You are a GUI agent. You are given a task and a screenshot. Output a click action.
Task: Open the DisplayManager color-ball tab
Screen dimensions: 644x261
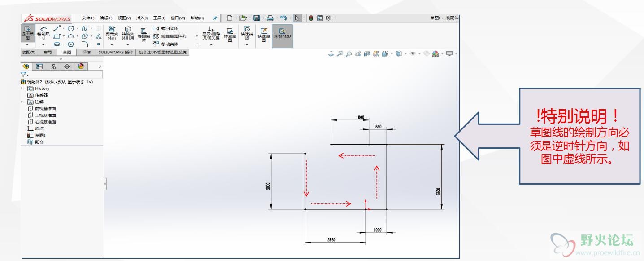pyautogui.click(x=81, y=66)
